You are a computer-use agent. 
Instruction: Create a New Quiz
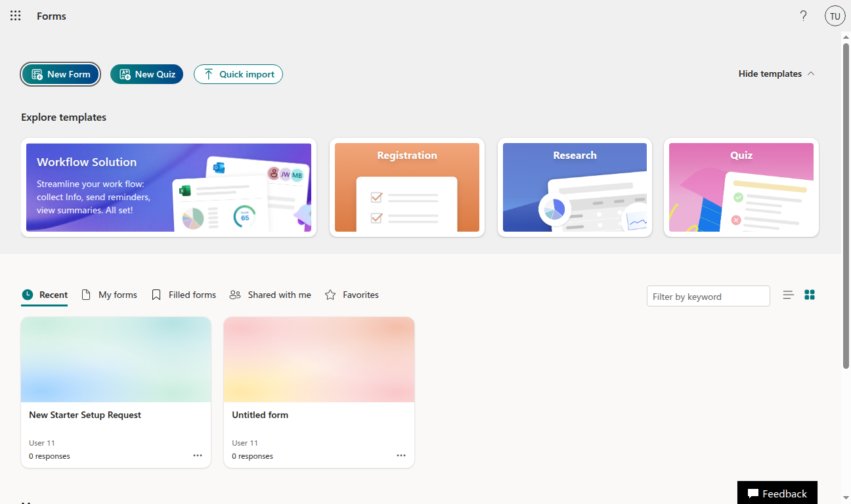[x=146, y=74]
